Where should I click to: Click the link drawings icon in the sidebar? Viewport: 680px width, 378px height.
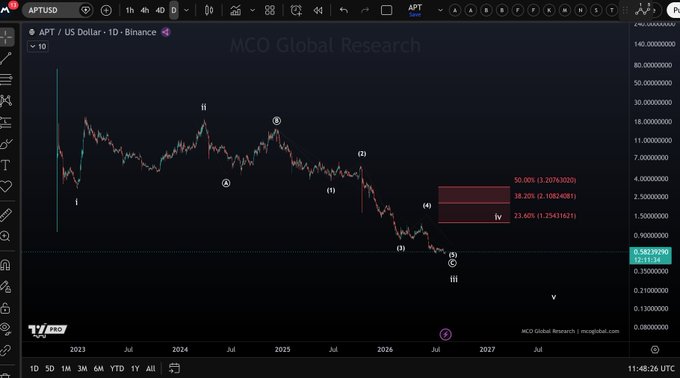(x=6, y=350)
